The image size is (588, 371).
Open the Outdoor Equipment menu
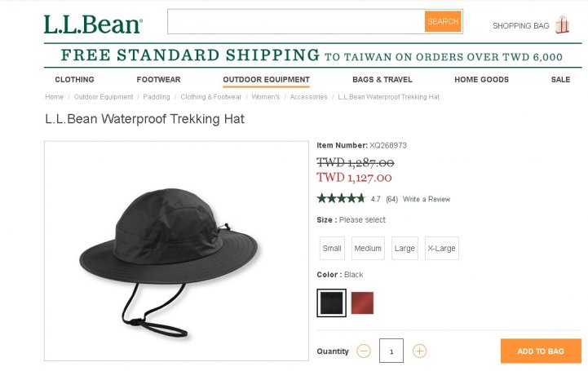point(266,79)
